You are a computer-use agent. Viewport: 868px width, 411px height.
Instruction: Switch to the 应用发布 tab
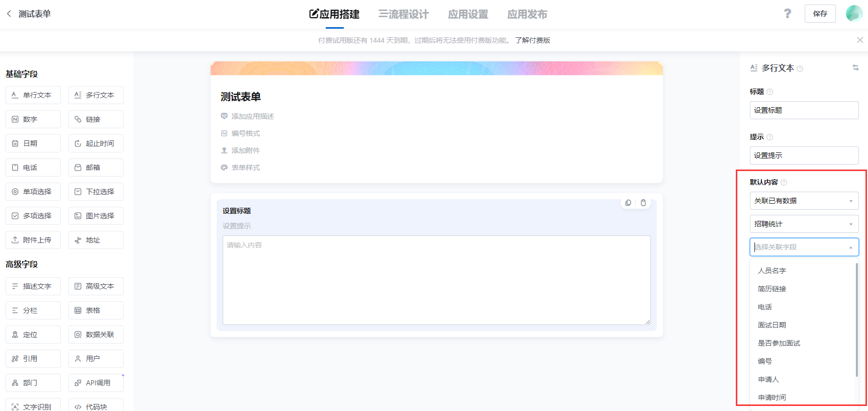click(x=527, y=14)
